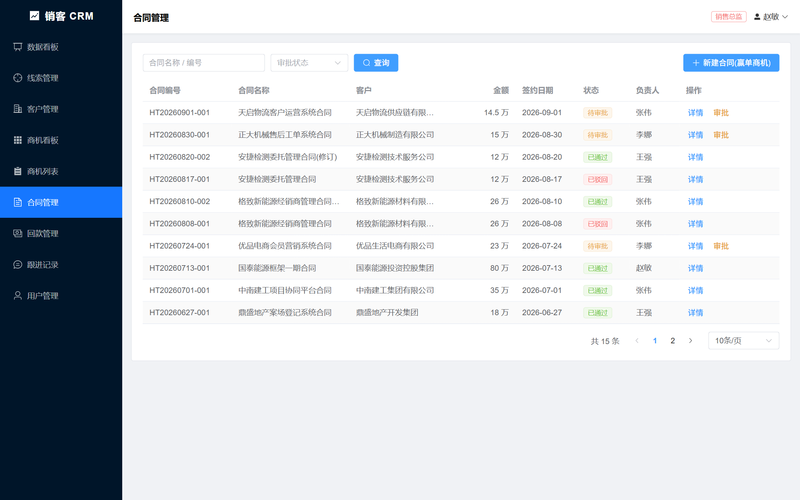Click the next page arrow in the pagination

tap(690, 340)
